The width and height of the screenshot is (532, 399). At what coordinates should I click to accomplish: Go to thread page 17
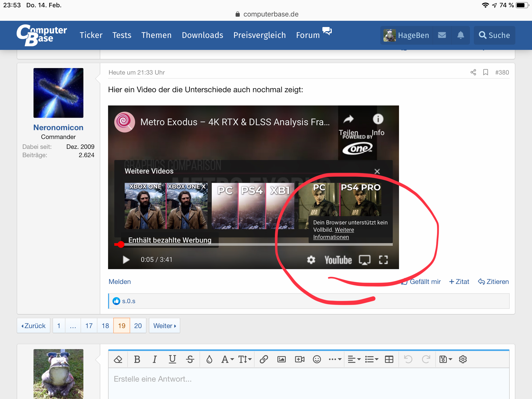[x=89, y=326]
